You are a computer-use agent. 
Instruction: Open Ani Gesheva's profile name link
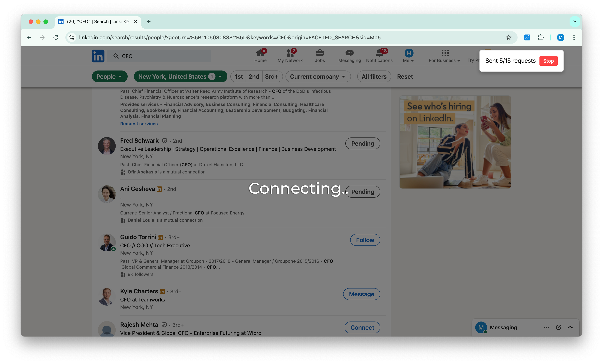click(137, 189)
